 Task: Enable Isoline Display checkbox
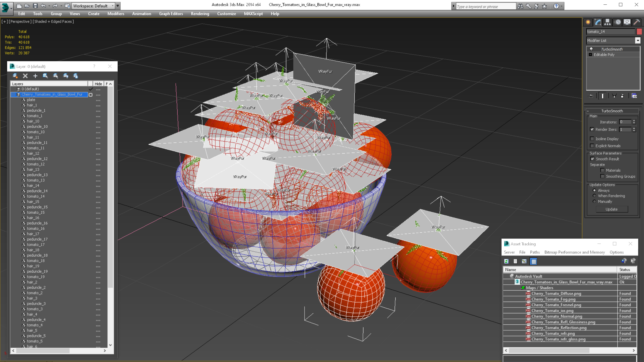(x=592, y=139)
